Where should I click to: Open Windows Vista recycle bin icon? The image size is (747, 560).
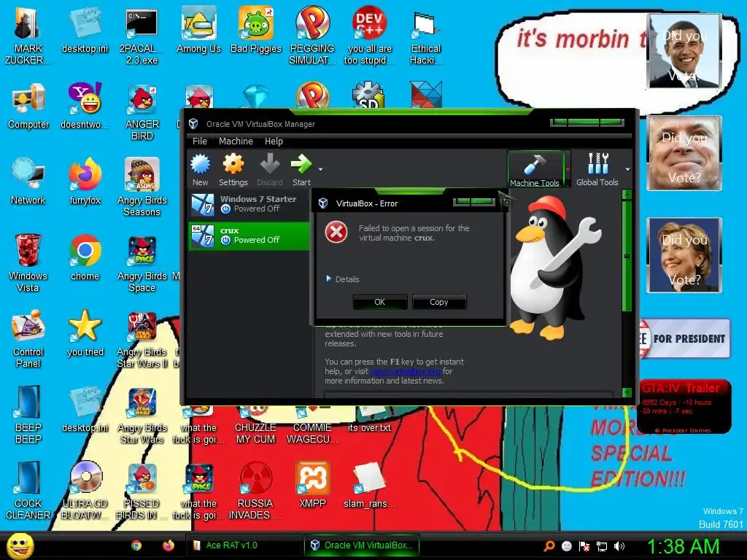28,264
